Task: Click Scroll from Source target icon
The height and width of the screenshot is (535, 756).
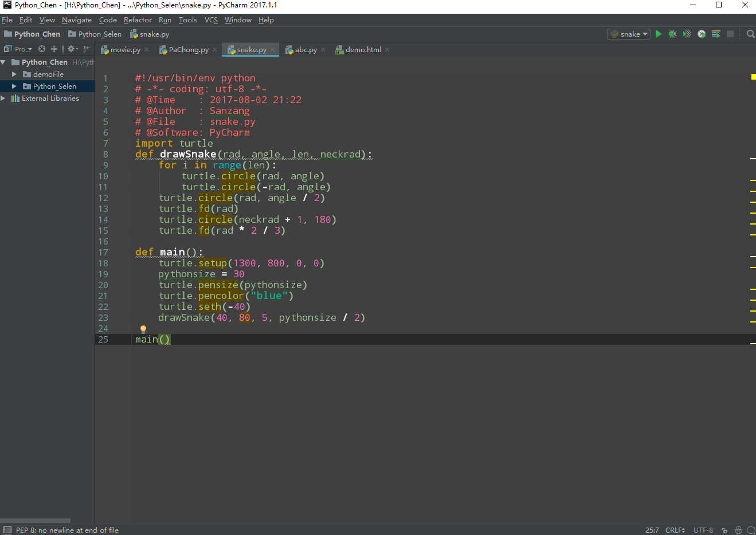Action: coord(42,49)
